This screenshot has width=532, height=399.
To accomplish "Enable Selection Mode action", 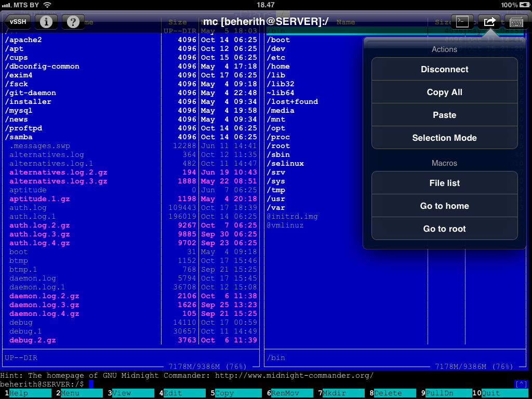I will point(445,137).
